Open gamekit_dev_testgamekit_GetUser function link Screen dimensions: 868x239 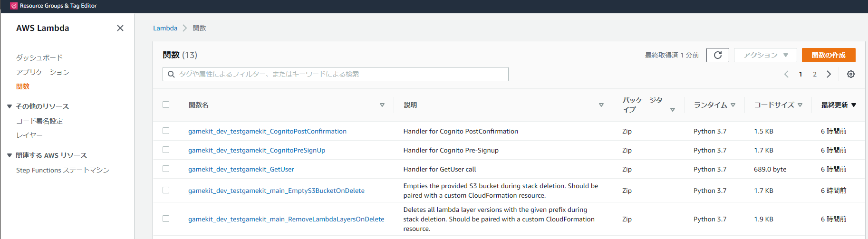pyautogui.click(x=241, y=169)
